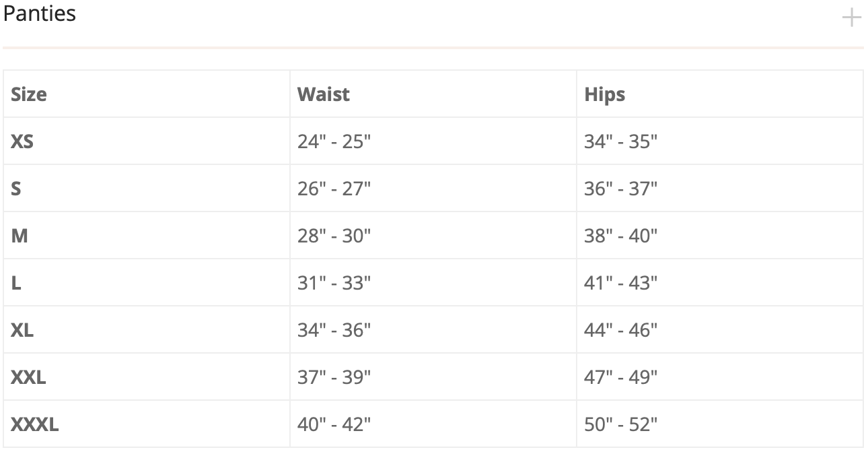Click the waist cell 34" - 36"

click(334, 330)
